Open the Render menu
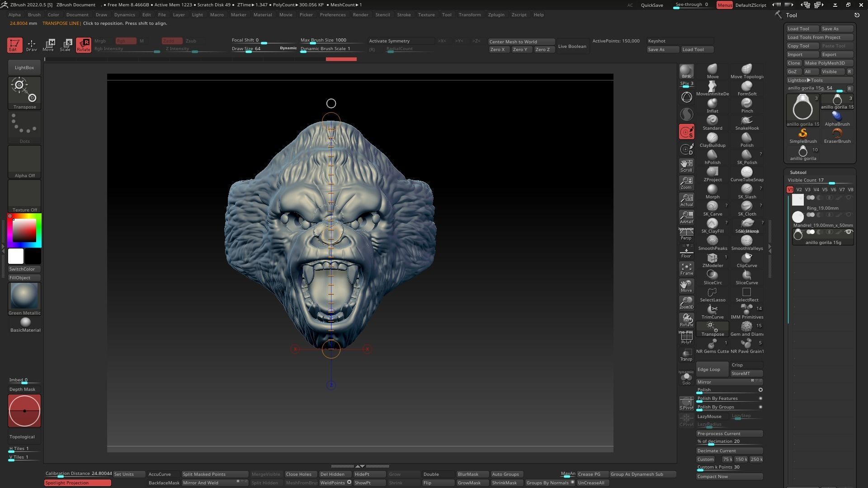Image resolution: width=868 pixels, height=488 pixels. (x=360, y=14)
